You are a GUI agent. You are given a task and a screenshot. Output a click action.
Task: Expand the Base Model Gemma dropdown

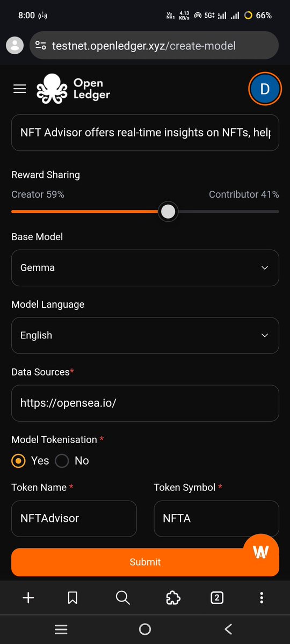(145, 268)
